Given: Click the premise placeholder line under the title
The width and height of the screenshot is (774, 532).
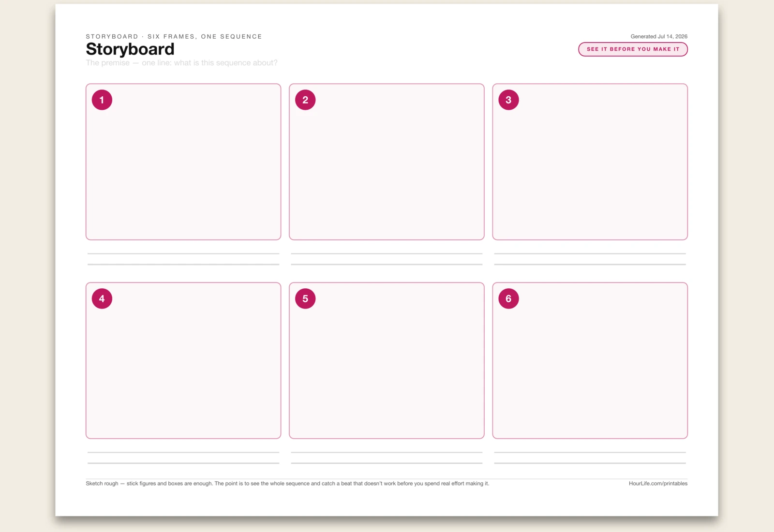Looking at the screenshot, I should click(181, 63).
